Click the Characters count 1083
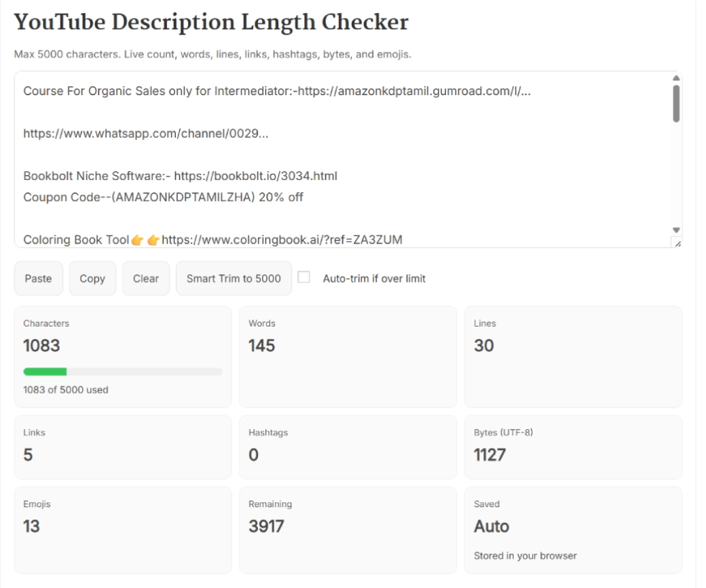Viewport: 706px width, 588px height. coord(41,346)
